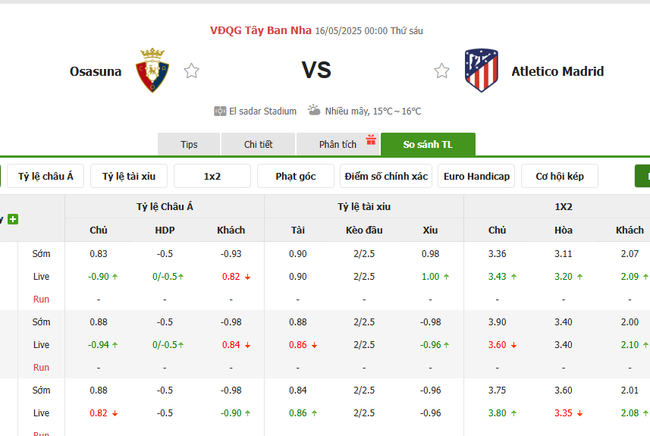650x436 pixels.
Task: Open the Phạt góc odds view
Action: click(295, 177)
